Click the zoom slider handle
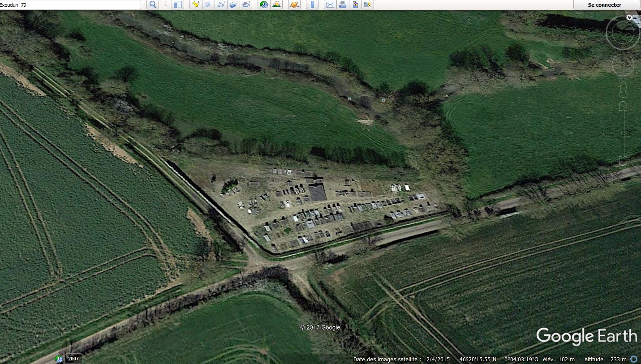This screenshot has width=641, height=364. [623, 133]
